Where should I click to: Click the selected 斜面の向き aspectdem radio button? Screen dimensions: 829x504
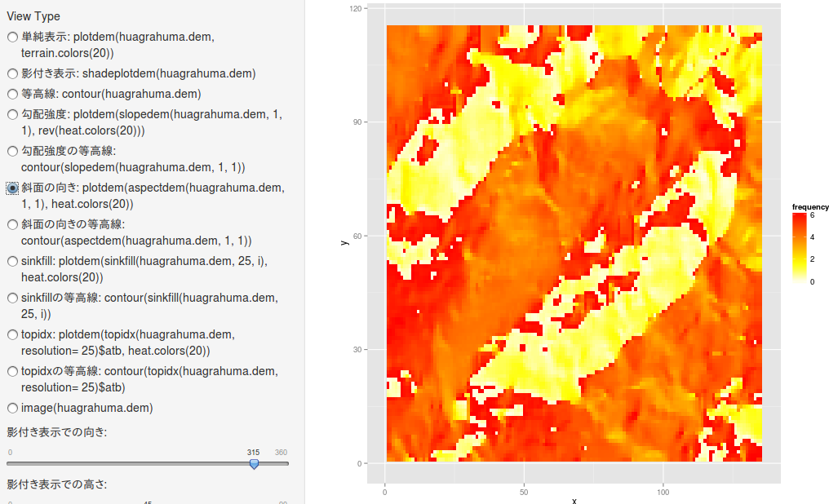tap(12, 188)
